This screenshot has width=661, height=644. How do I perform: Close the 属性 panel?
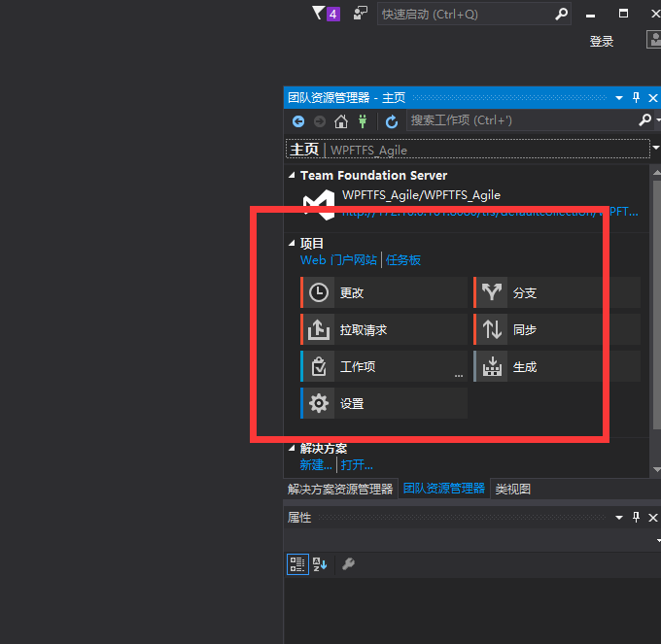pyautogui.click(x=653, y=518)
